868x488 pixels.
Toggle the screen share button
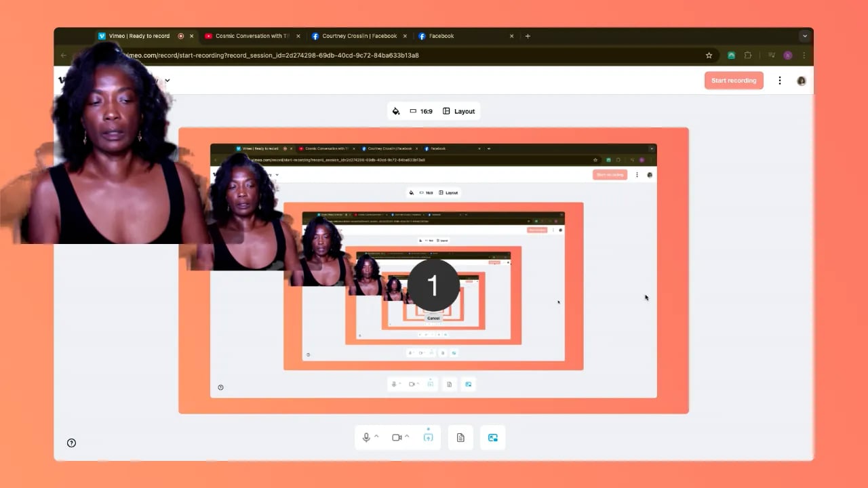click(428, 438)
